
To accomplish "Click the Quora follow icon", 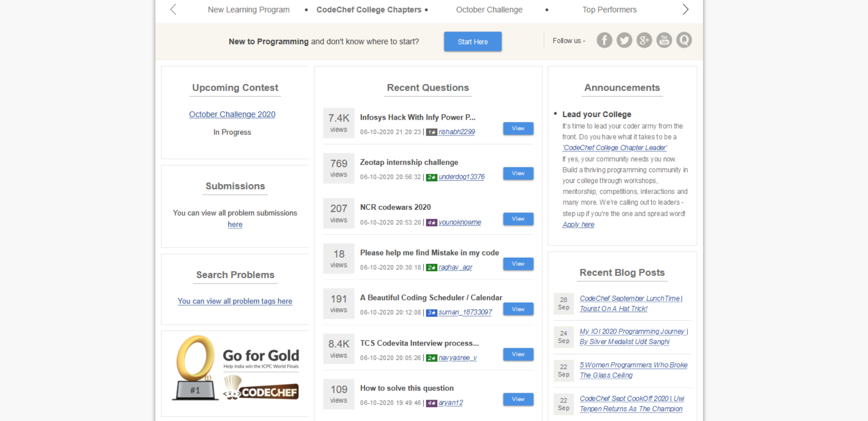I will click(684, 41).
